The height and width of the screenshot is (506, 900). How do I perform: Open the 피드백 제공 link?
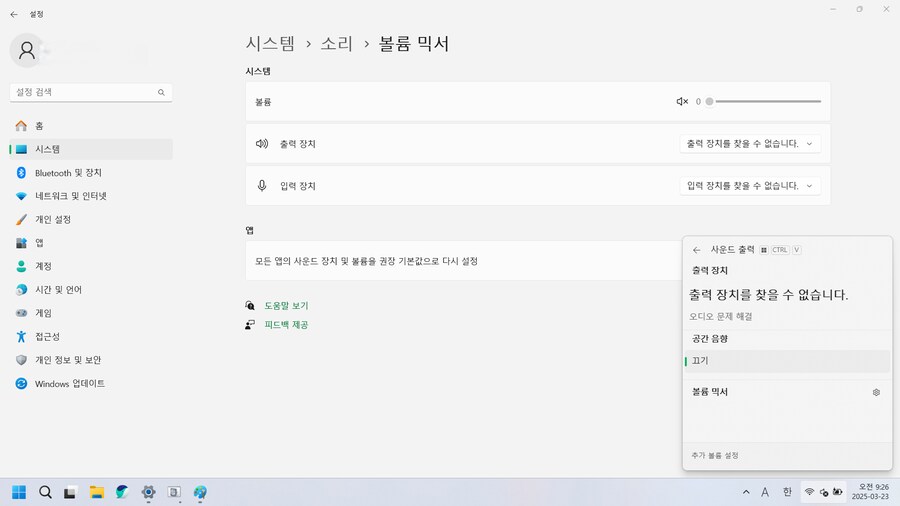click(x=286, y=325)
